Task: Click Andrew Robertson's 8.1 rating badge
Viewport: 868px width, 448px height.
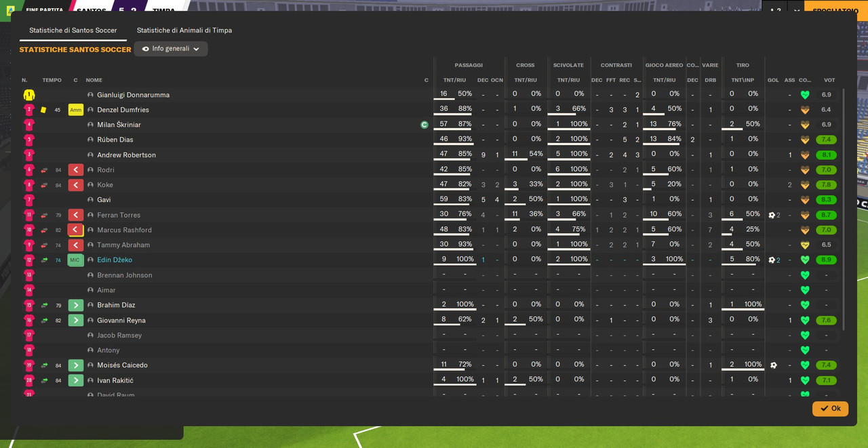Action: 826,155
